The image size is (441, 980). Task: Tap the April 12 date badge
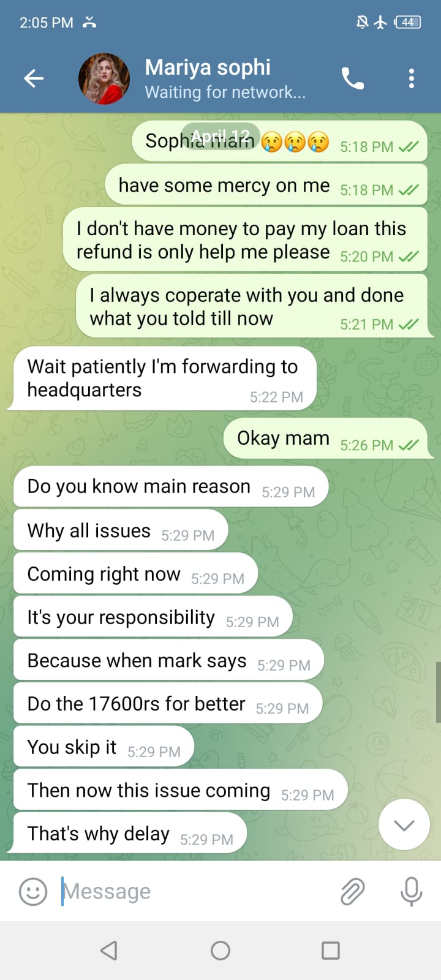pos(221,136)
